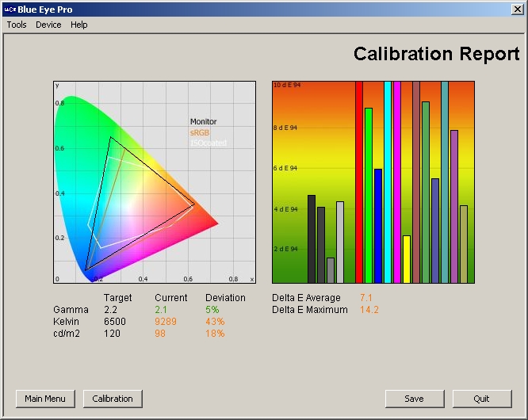
Task: Select the cyan bar in the chart
Action: pos(388,182)
